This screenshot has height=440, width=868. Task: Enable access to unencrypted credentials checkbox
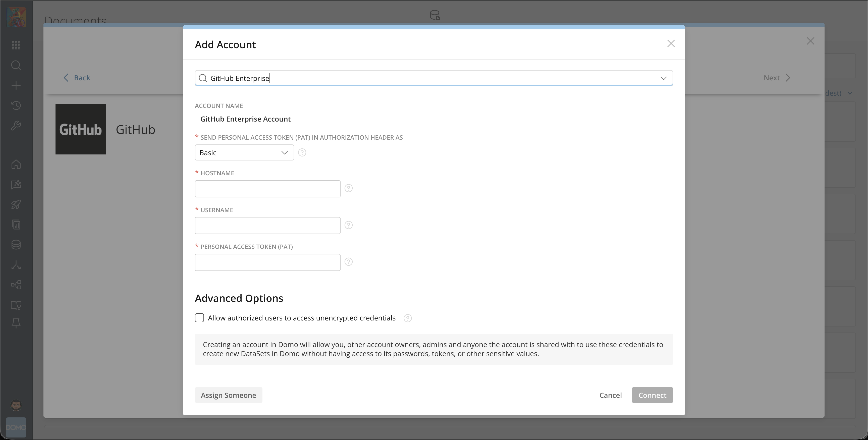click(x=199, y=318)
